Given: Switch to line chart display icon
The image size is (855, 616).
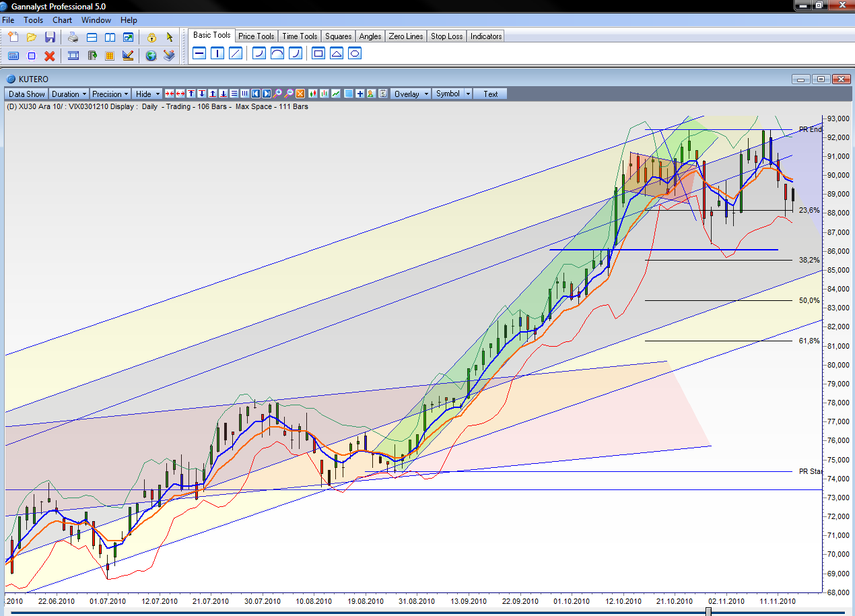Looking at the screenshot, I should [335, 94].
